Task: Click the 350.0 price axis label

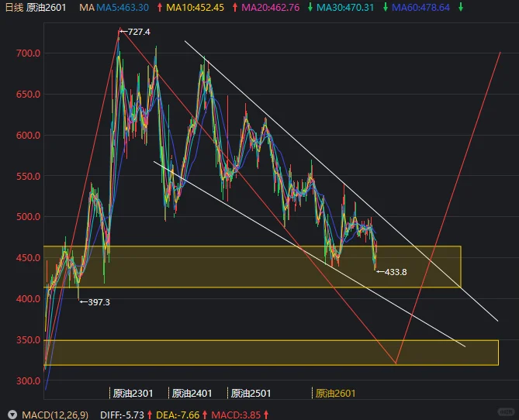Action: [x=29, y=340]
